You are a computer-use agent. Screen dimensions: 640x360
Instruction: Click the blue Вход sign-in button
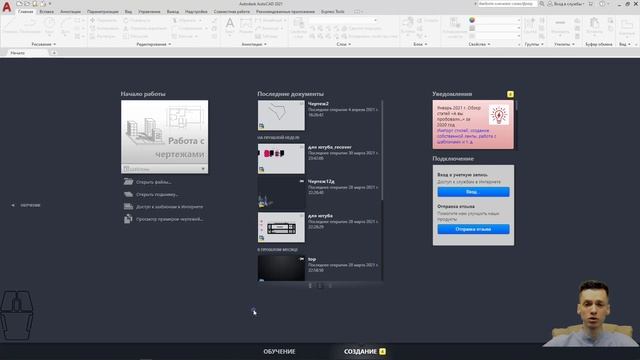[x=473, y=192]
